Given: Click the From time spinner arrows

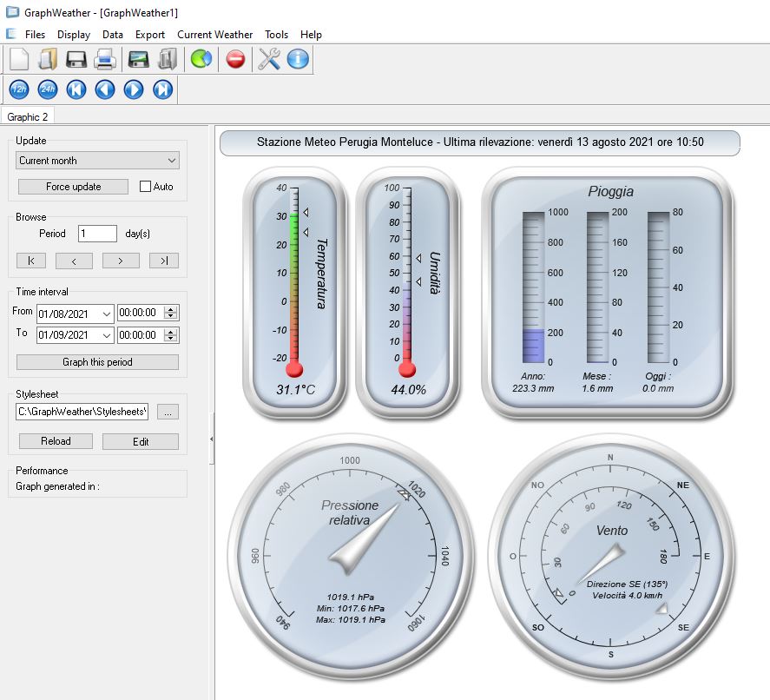Looking at the screenshot, I should coord(171,313).
